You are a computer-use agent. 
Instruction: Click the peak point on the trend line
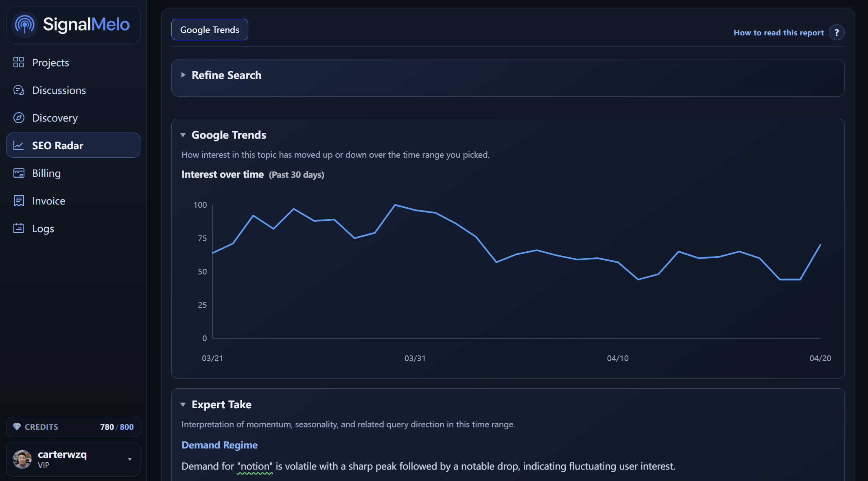[395, 205]
